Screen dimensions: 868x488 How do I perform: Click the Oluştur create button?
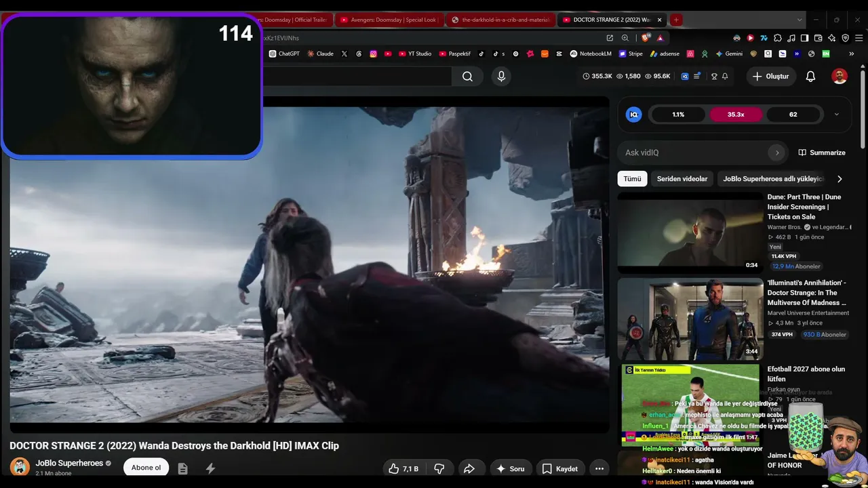(770, 77)
